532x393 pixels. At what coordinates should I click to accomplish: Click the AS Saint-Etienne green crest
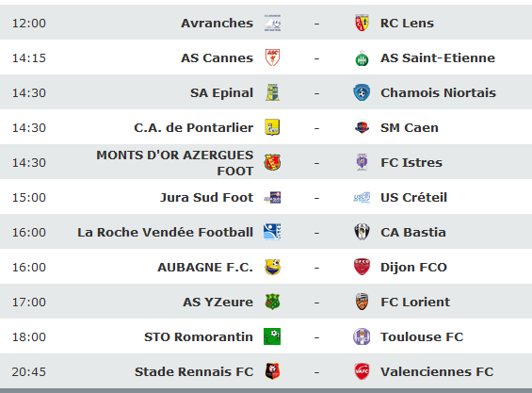point(362,58)
